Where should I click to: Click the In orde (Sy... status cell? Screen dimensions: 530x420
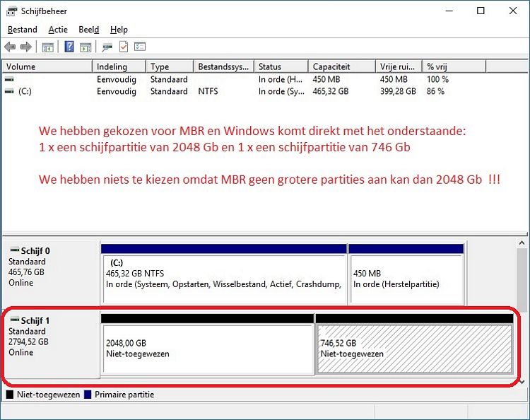281,91
